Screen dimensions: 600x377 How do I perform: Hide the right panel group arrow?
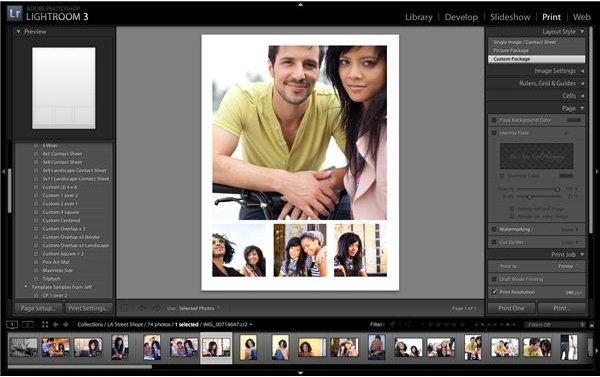597,172
